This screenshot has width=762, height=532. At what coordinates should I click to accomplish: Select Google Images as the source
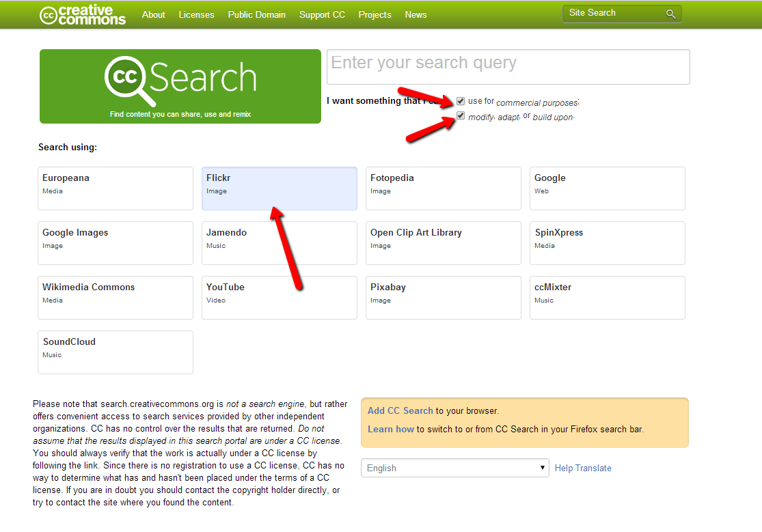[x=115, y=243]
